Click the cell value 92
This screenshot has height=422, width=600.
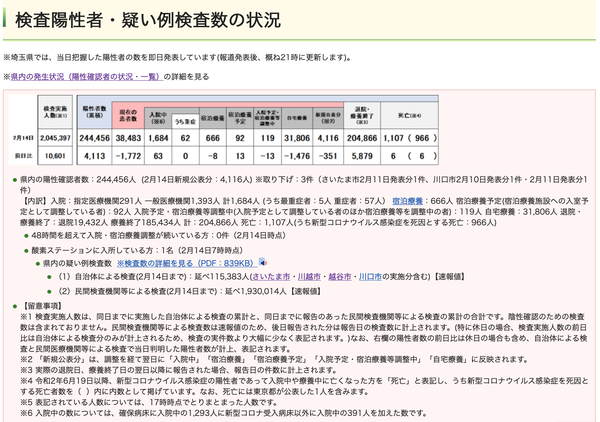point(240,138)
